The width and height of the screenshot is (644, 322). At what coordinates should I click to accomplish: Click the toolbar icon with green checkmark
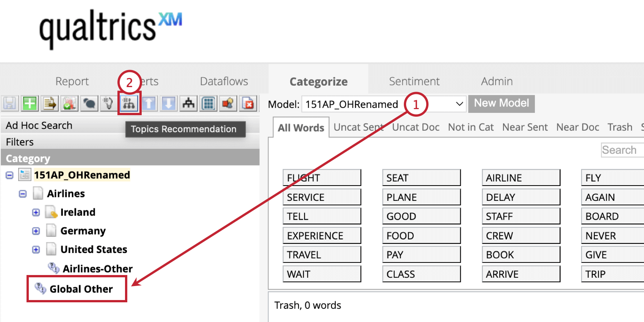click(69, 103)
